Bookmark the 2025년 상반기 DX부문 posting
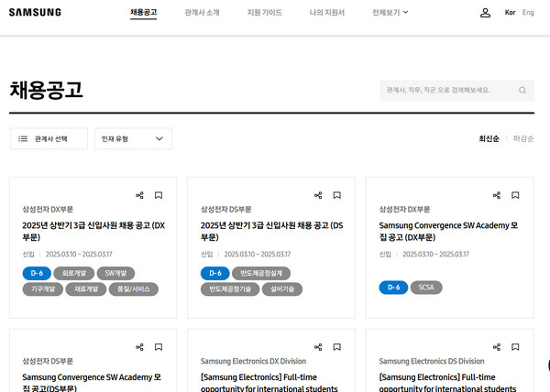 [x=159, y=195]
